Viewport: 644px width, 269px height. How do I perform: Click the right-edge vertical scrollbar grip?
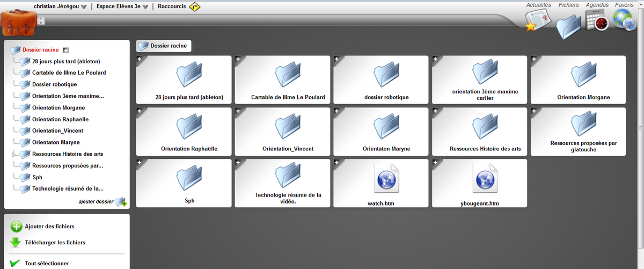640,128
